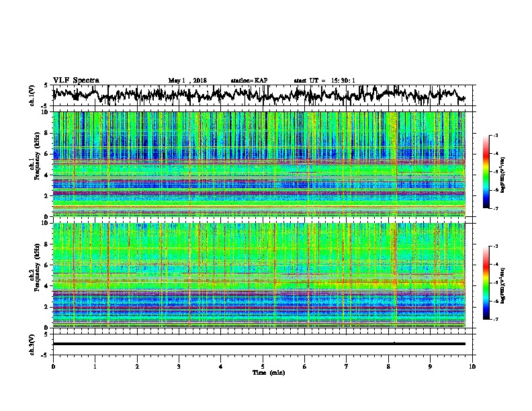Click "-4" label on ch.1 color bar
This screenshot has height=411, width=532.
[x=495, y=154]
